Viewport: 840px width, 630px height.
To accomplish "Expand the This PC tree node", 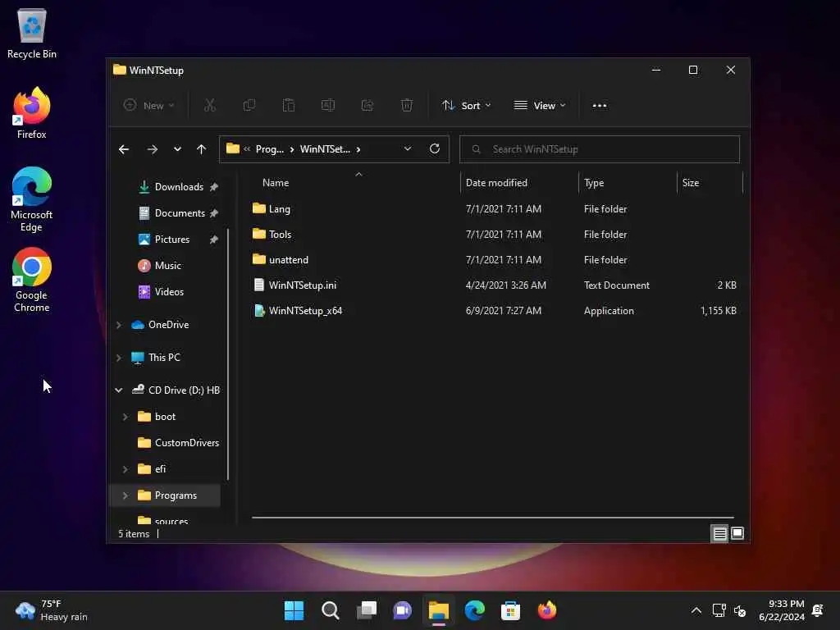I will (x=119, y=358).
